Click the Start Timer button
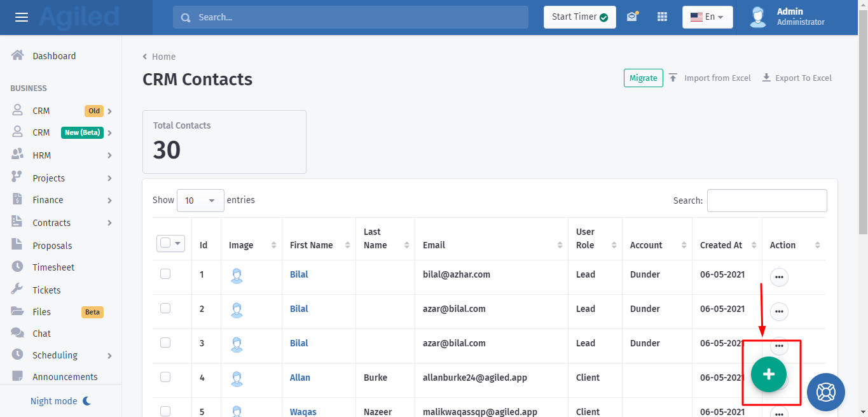This screenshot has height=417, width=868. click(579, 17)
